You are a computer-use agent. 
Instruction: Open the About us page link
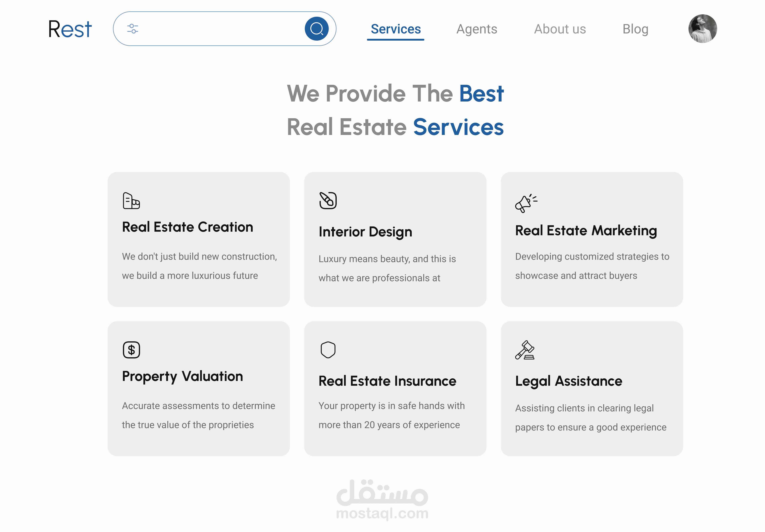point(560,29)
